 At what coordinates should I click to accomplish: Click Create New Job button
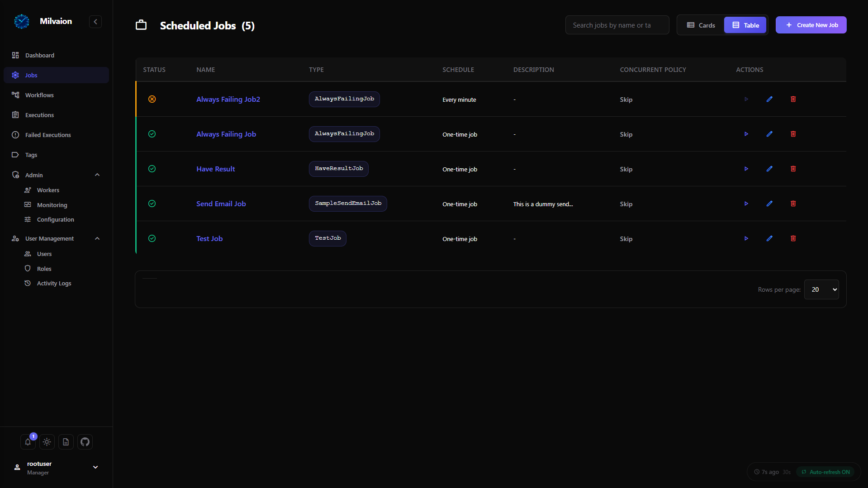click(x=811, y=25)
